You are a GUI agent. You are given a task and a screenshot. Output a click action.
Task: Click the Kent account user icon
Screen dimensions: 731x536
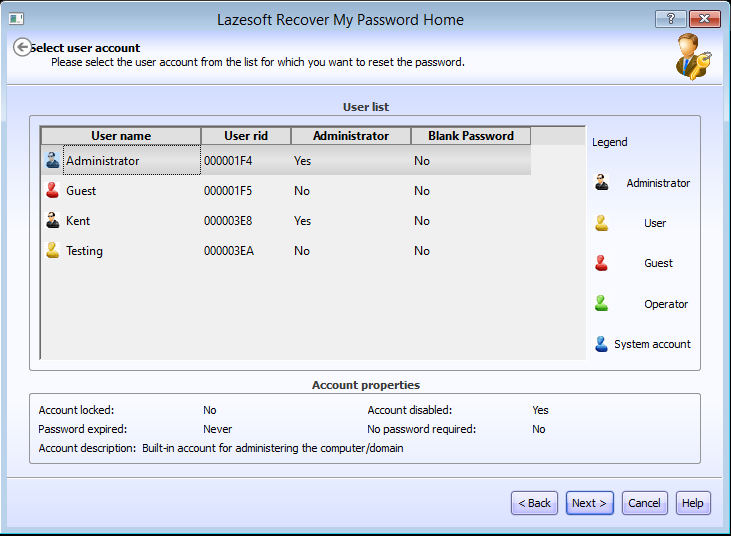point(53,220)
